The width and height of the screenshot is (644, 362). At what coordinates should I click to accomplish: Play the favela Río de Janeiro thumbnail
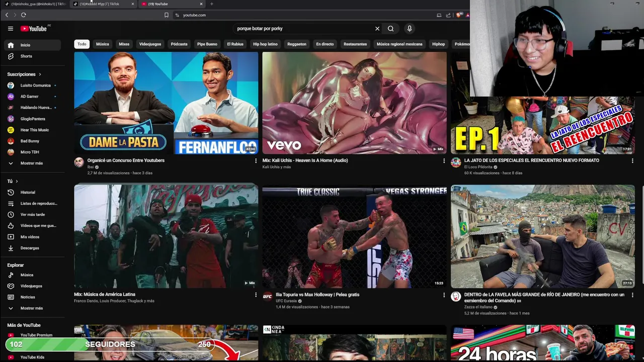pyautogui.click(x=543, y=236)
